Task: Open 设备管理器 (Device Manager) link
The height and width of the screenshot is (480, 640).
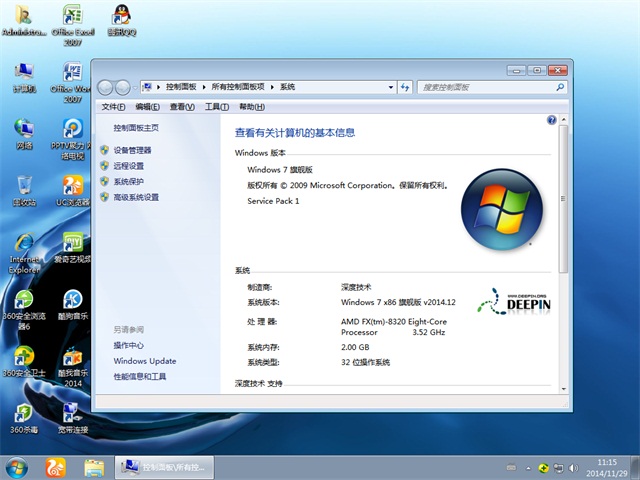Action: 132,151
